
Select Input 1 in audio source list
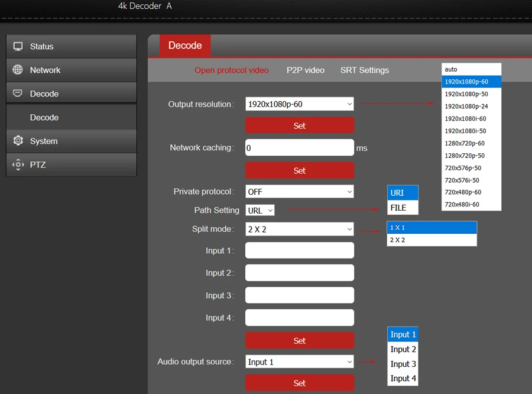pos(403,335)
